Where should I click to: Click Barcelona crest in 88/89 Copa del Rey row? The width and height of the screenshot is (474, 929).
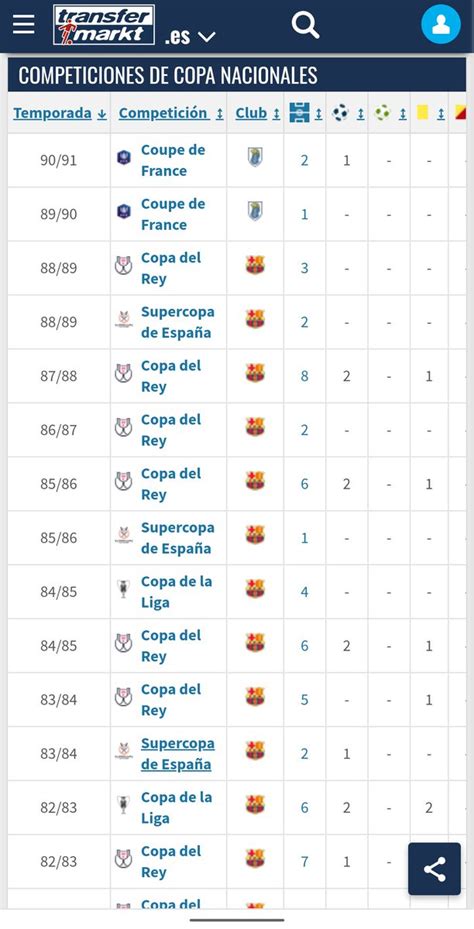(x=255, y=265)
